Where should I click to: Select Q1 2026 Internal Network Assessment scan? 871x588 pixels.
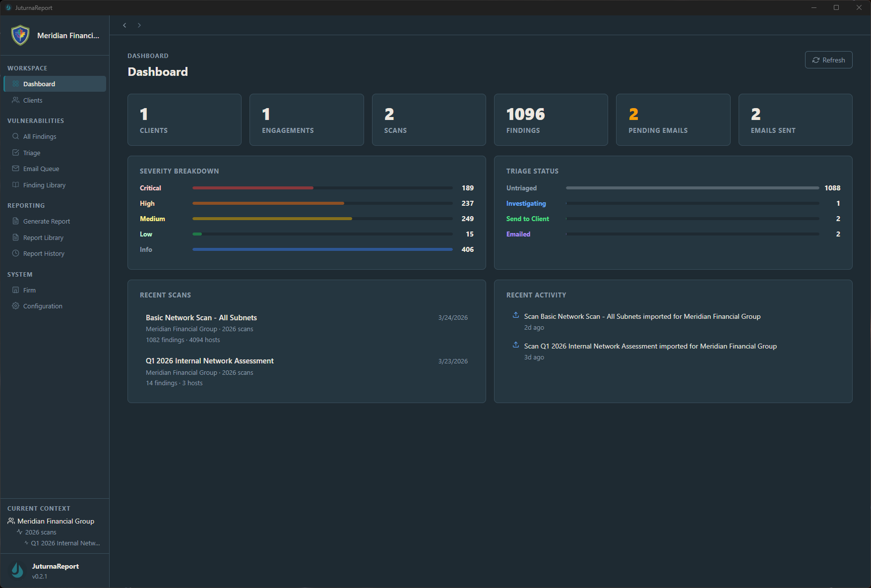(x=209, y=361)
